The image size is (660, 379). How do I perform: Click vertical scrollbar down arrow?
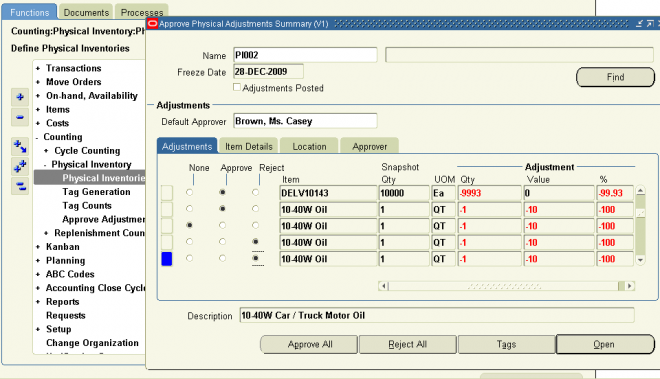tap(640, 260)
